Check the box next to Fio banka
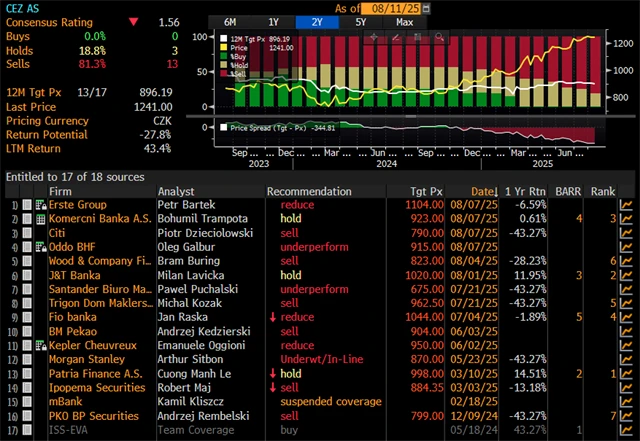Image resolution: width=640 pixels, height=441 pixels. [x=27, y=316]
